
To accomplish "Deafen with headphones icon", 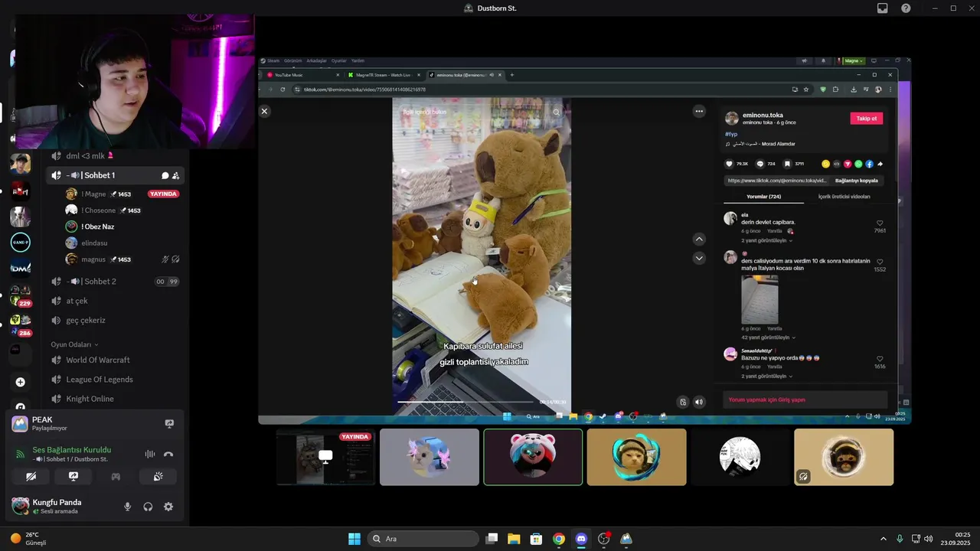I will 148,507.
